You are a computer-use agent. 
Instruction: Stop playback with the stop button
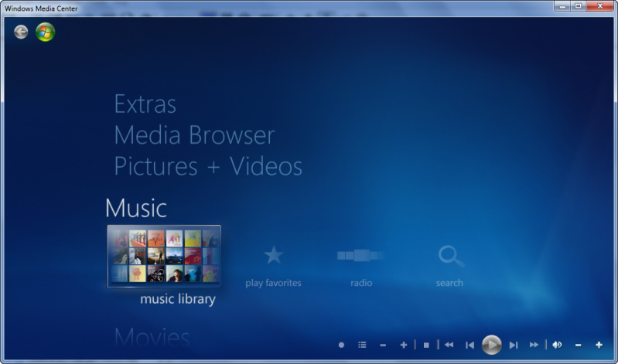[x=426, y=345]
